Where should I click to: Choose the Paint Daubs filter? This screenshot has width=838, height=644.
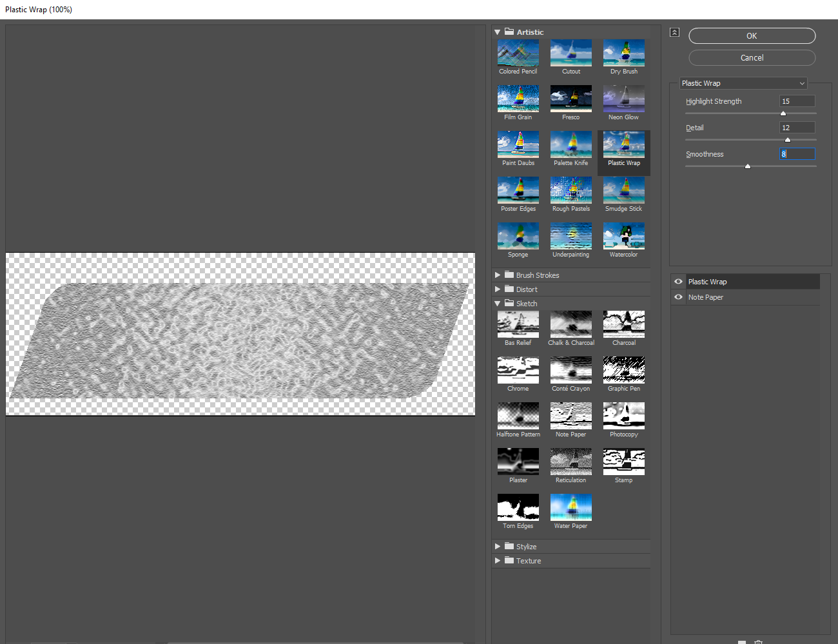point(518,144)
